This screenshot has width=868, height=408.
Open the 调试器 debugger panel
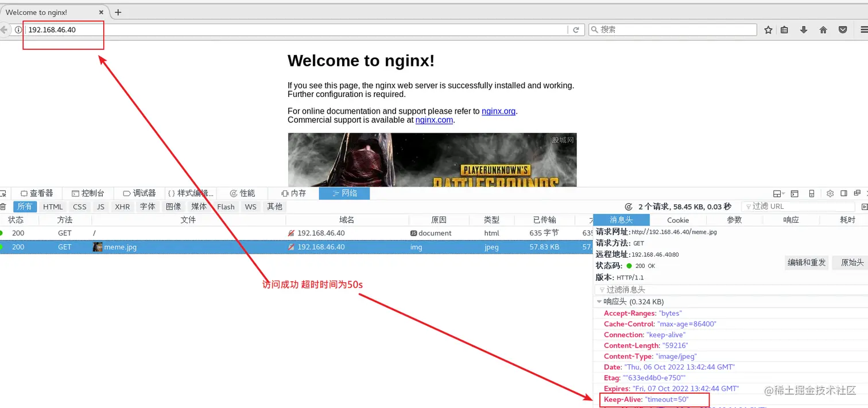coord(139,193)
